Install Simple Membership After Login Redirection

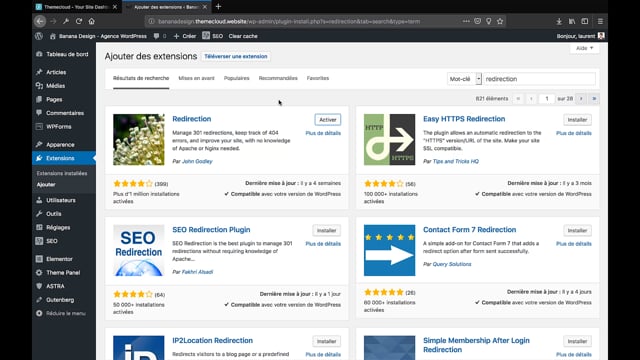(577, 341)
